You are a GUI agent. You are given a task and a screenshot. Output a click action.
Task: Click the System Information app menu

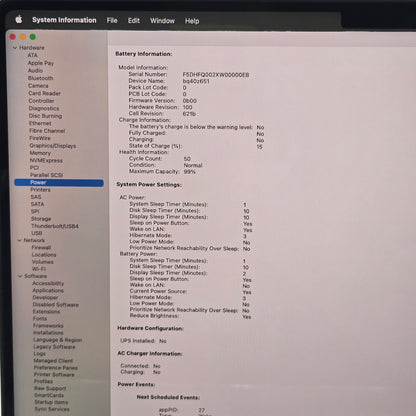point(64,20)
